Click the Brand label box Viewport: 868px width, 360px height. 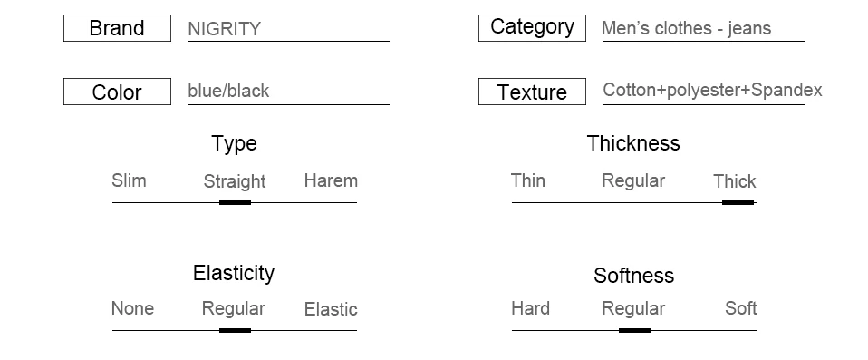pyautogui.click(x=118, y=28)
